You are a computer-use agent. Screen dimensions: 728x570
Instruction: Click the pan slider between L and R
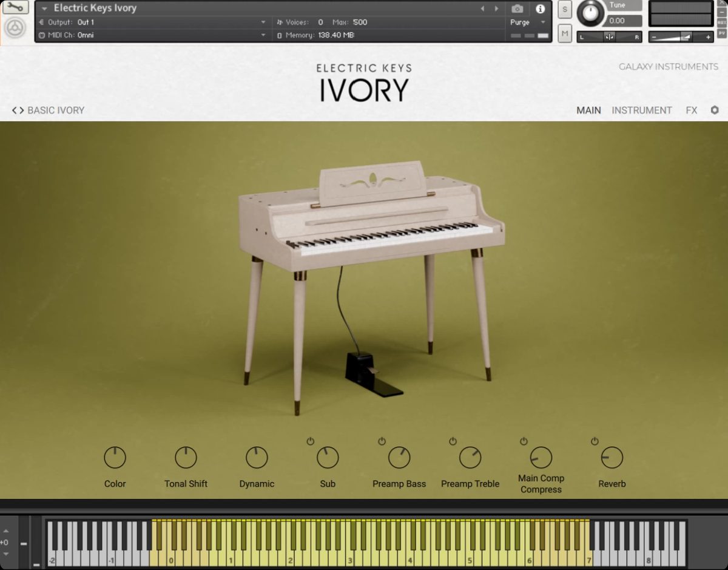[609, 37]
